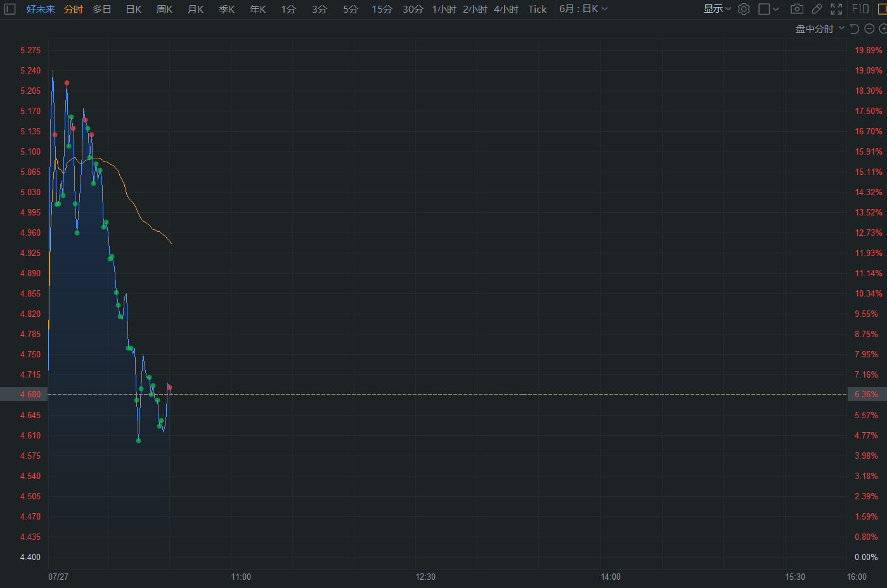Click the sidebar panel icon at top-left
Image resolution: width=887 pixels, height=588 pixels.
pyautogui.click(x=10, y=9)
